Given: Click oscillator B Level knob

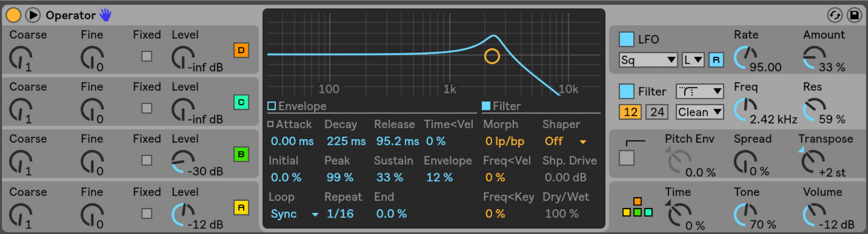Looking at the screenshot, I should (183, 162).
